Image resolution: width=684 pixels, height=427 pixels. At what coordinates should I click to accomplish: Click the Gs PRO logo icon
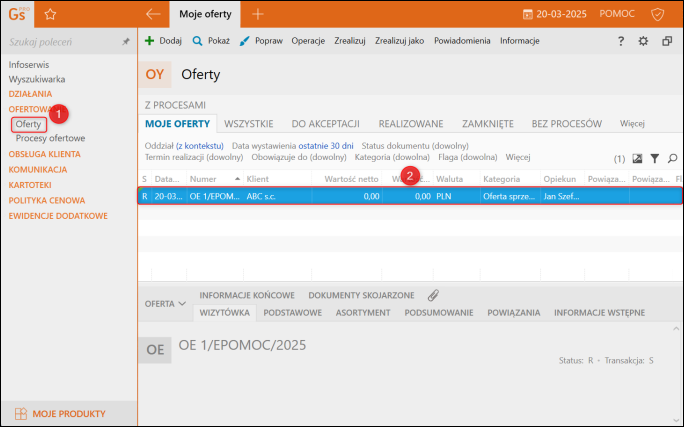point(17,14)
